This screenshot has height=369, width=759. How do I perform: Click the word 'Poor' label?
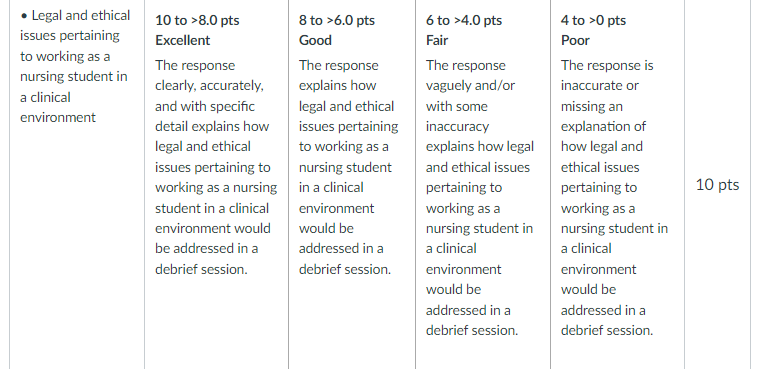tap(575, 40)
